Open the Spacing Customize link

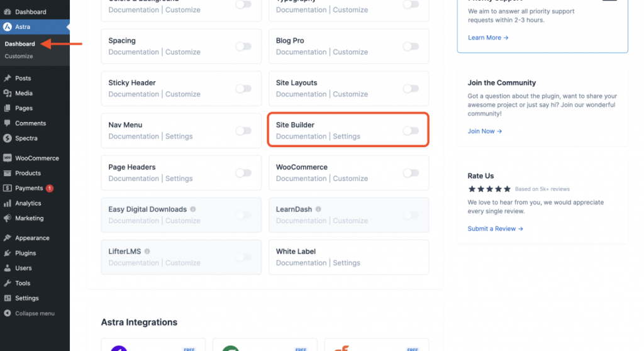pos(183,52)
